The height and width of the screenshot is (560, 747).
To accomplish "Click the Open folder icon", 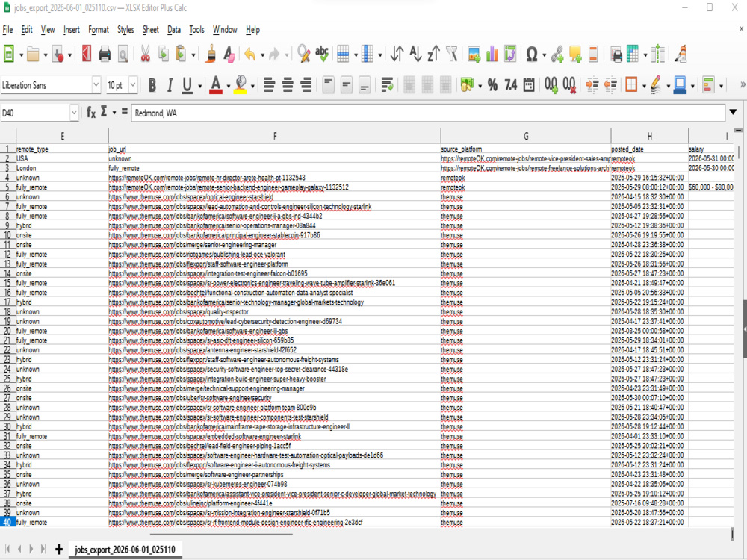I will pos(33,55).
